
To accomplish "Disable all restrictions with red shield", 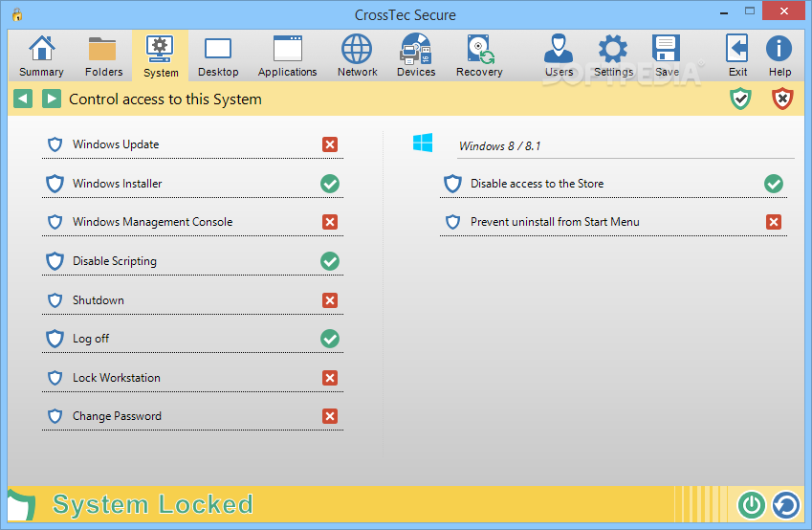I will pos(782,99).
